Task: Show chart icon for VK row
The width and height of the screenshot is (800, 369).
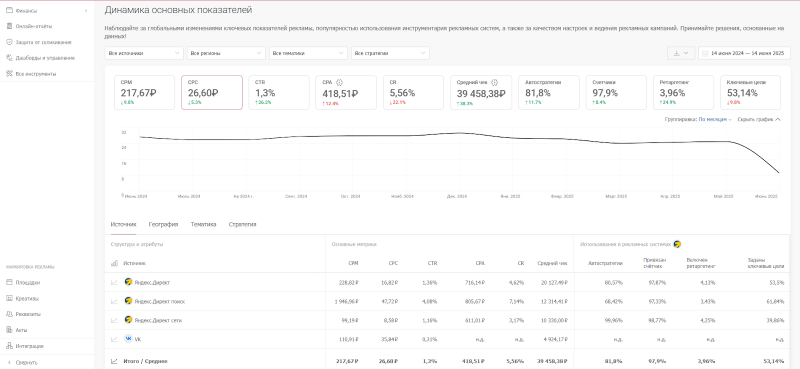Action: tap(114, 339)
